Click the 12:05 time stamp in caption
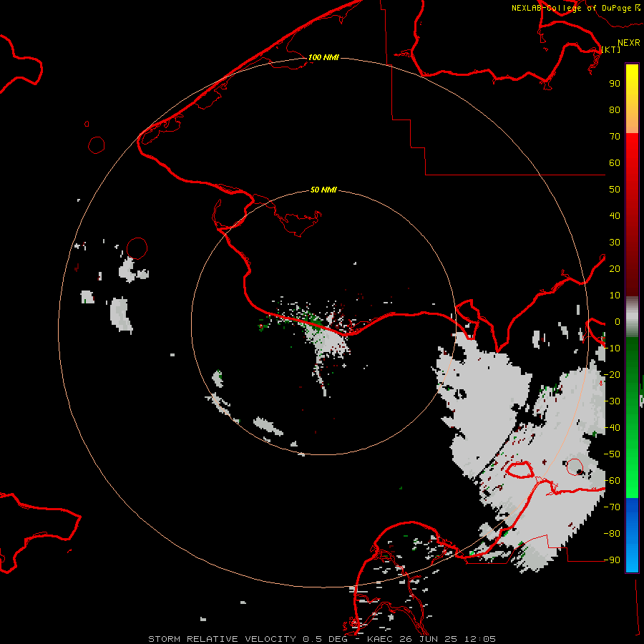 (x=480, y=639)
